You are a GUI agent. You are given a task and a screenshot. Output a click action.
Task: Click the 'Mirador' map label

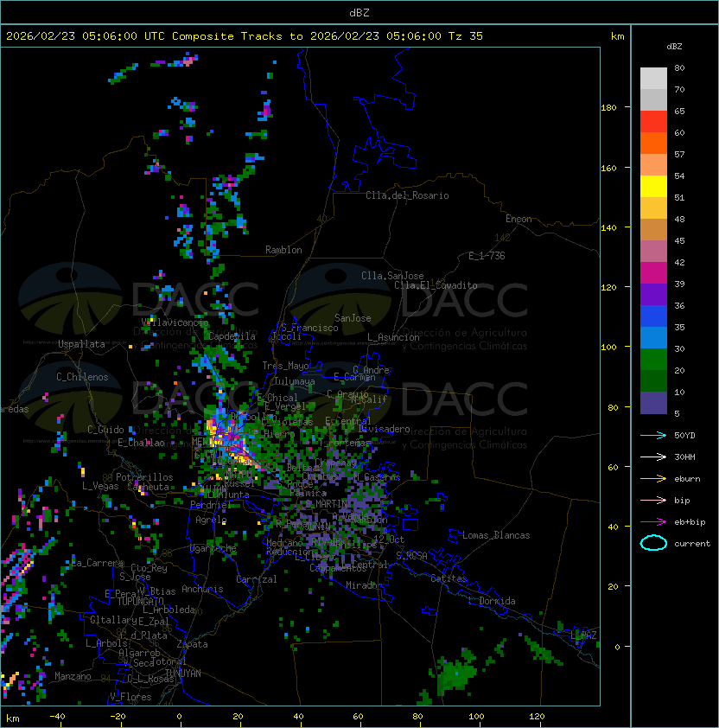pos(364,585)
